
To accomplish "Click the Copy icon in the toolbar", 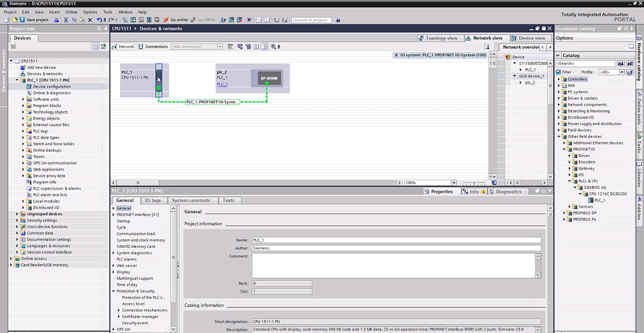I will [x=74, y=20].
